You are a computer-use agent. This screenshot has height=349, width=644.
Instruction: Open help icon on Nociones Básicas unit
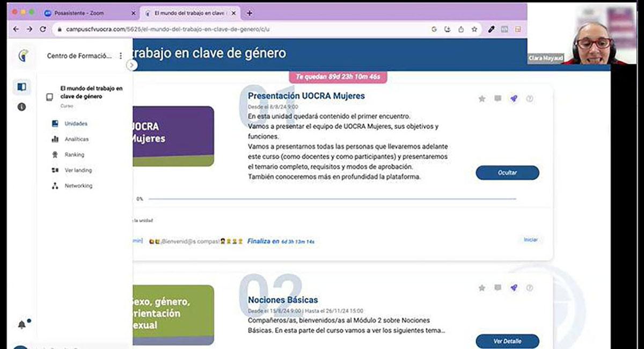point(530,288)
